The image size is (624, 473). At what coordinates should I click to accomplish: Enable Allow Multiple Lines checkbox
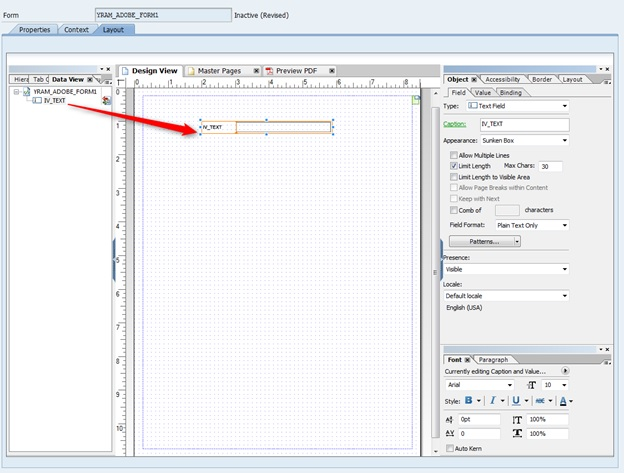tap(453, 155)
